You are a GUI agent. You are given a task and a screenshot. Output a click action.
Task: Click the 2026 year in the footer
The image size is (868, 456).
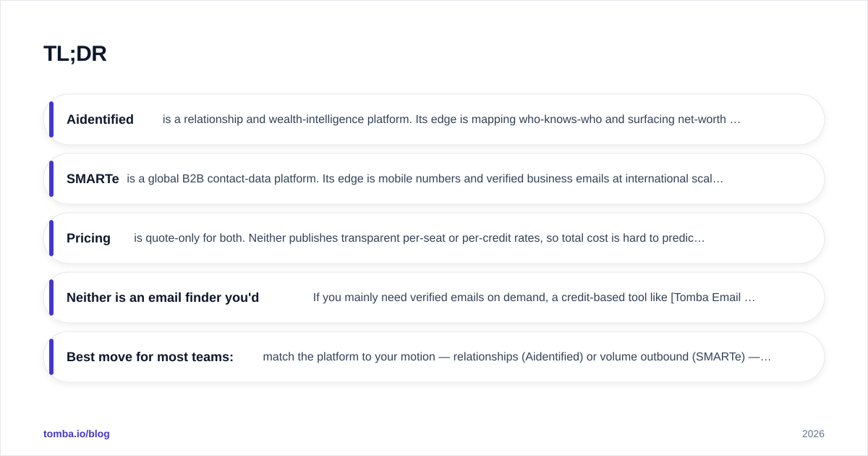tap(813, 434)
